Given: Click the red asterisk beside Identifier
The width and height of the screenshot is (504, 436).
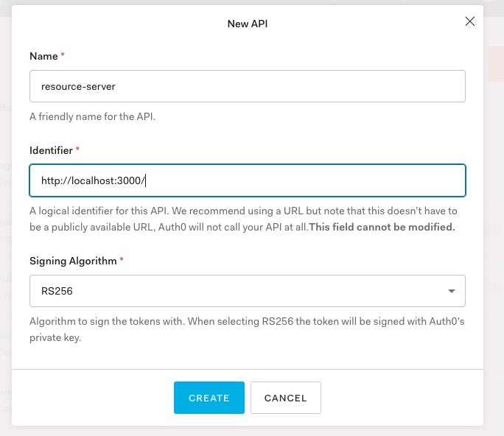Looking at the screenshot, I should pos(77,150).
